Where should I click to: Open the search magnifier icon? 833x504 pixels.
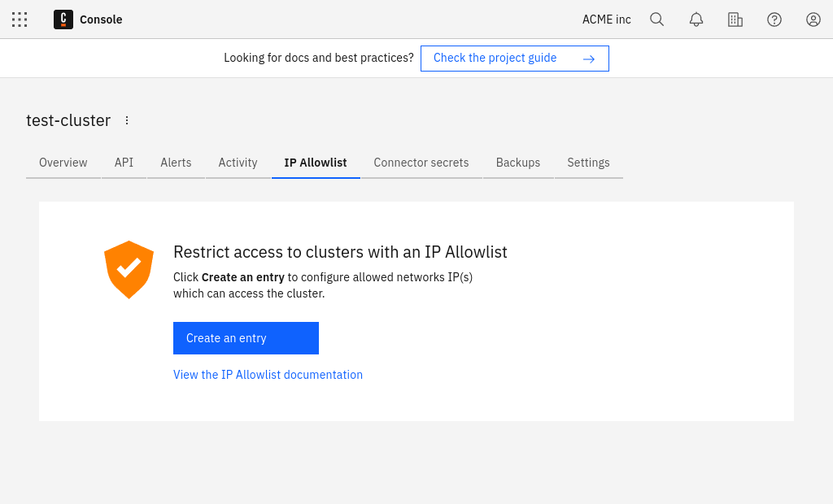tap(656, 20)
